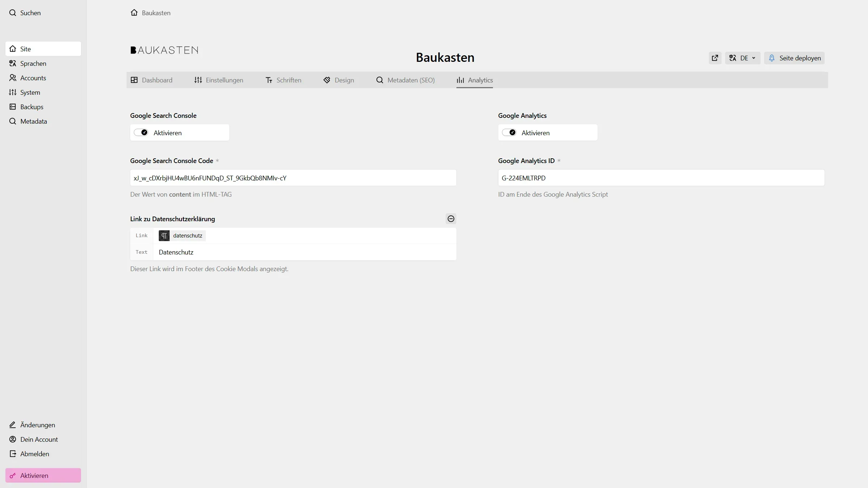Viewport: 868px width, 488px height.
Task: Open the search via Suchen icon
Action: (x=13, y=13)
